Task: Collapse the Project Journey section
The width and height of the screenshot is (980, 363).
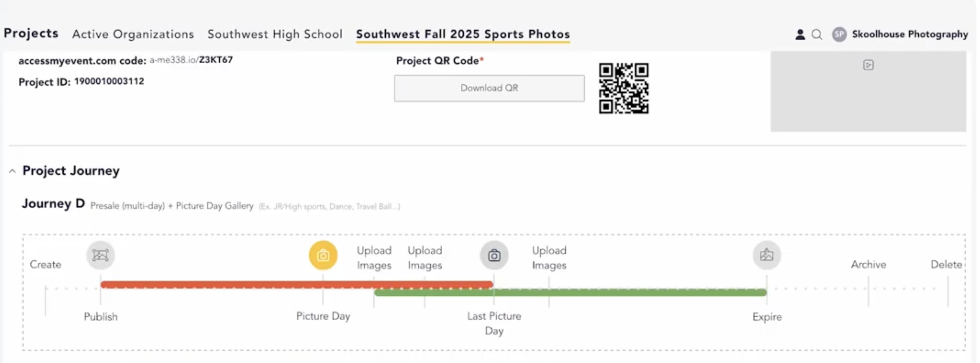Action: tap(11, 170)
